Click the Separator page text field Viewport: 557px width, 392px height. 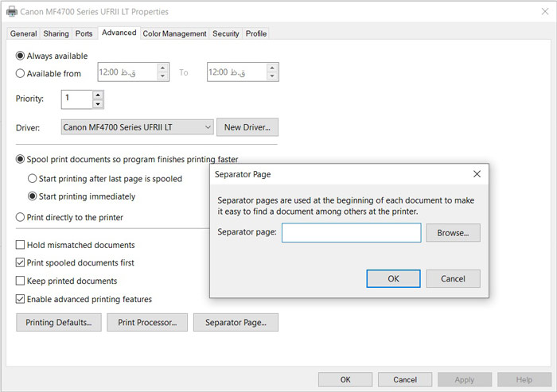[x=352, y=232]
